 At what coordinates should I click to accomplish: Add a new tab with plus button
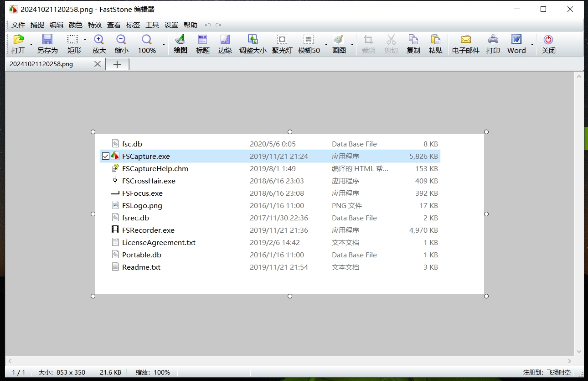[117, 64]
